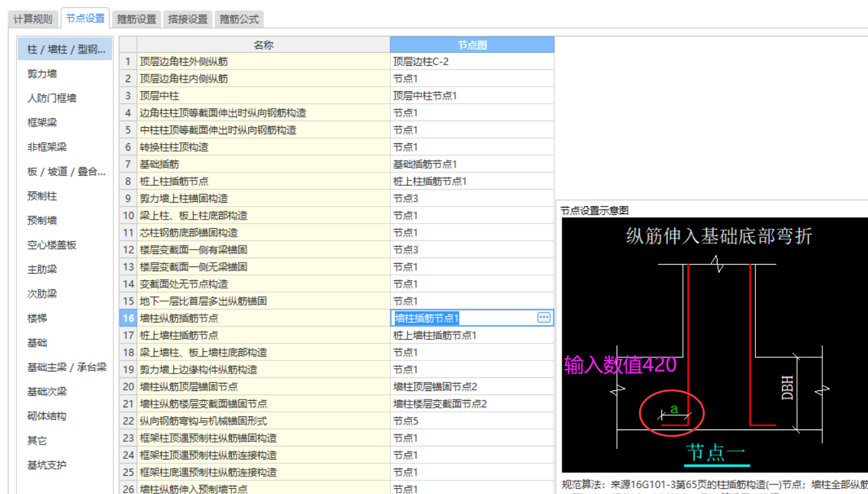Select the 基础插筋节点1 cell
Screen dimensions: 868x494
click(x=472, y=164)
